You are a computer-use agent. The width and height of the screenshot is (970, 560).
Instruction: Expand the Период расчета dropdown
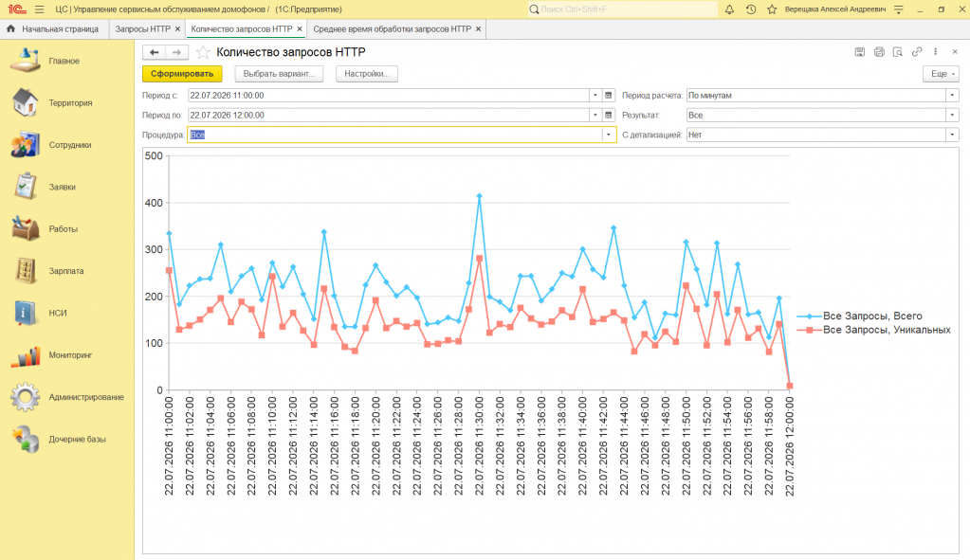pyautogui.click(x=952, y=95)
